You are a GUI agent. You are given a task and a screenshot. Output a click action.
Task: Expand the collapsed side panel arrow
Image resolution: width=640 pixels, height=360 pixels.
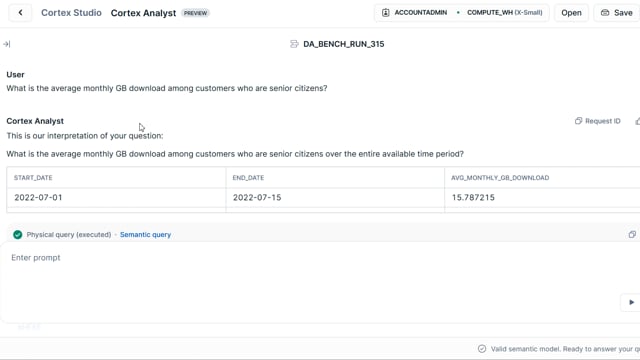[7, 44]
